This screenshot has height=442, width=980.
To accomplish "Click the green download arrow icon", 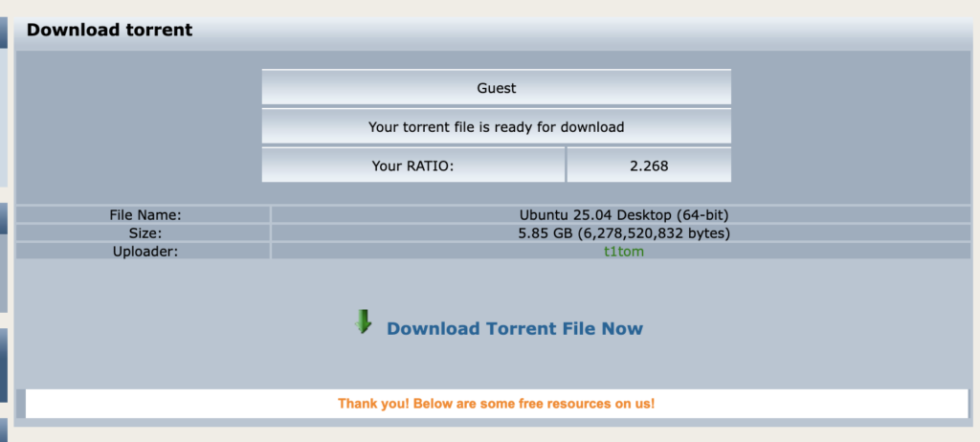I will [x=363, y=321].
